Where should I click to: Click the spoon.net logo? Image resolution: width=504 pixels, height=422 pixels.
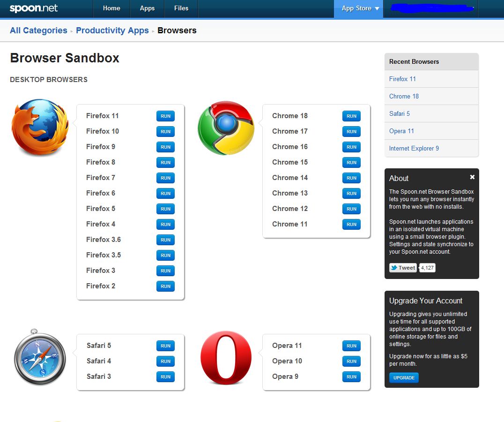coord(32,8)
